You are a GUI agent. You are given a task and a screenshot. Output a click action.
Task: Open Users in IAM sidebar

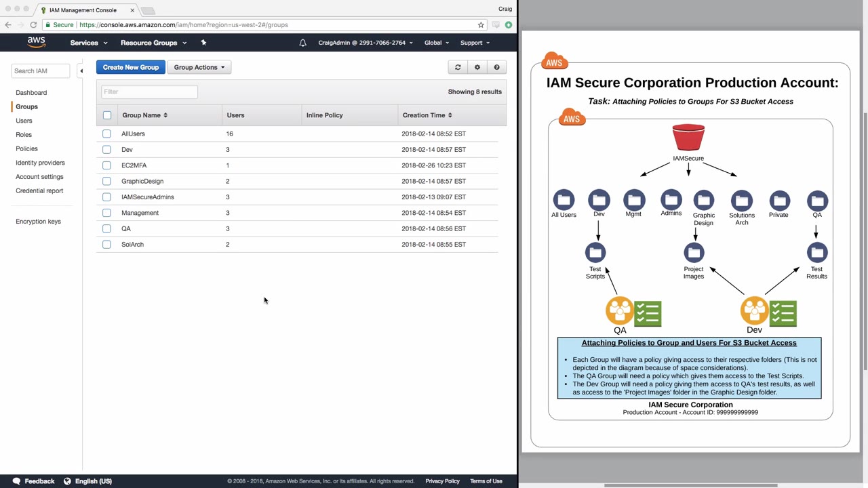(24, 121)
